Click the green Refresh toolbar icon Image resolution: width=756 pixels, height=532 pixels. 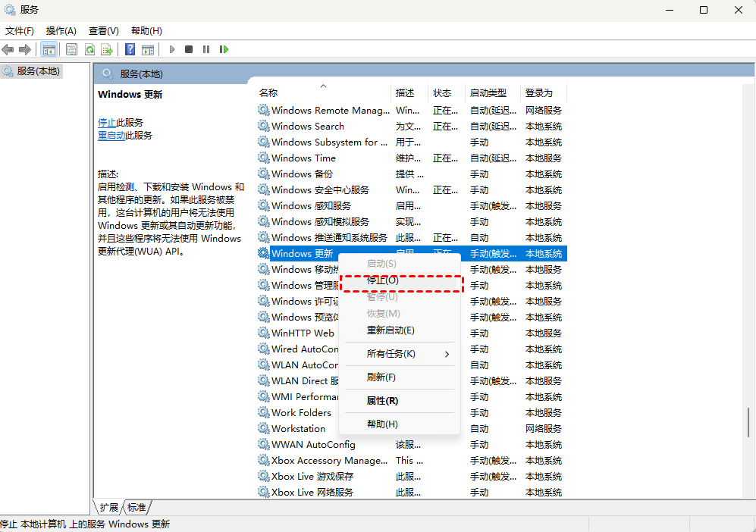[89, 49]
